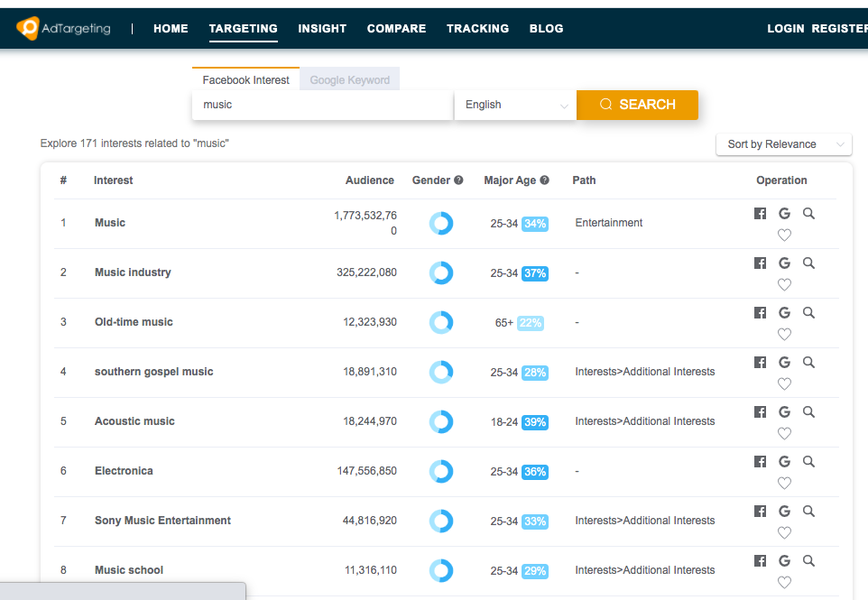Click the 39% age badge for Acoustic music

pos(535,422)
